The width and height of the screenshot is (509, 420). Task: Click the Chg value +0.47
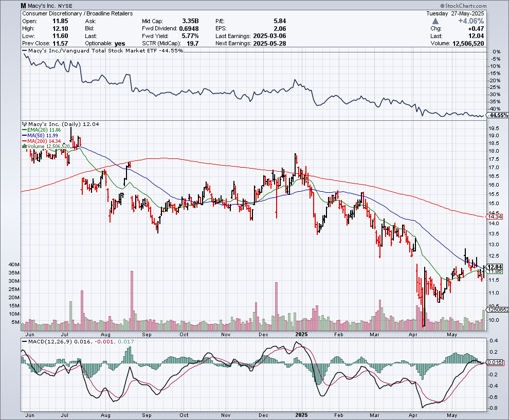click(x=476, y=29)
